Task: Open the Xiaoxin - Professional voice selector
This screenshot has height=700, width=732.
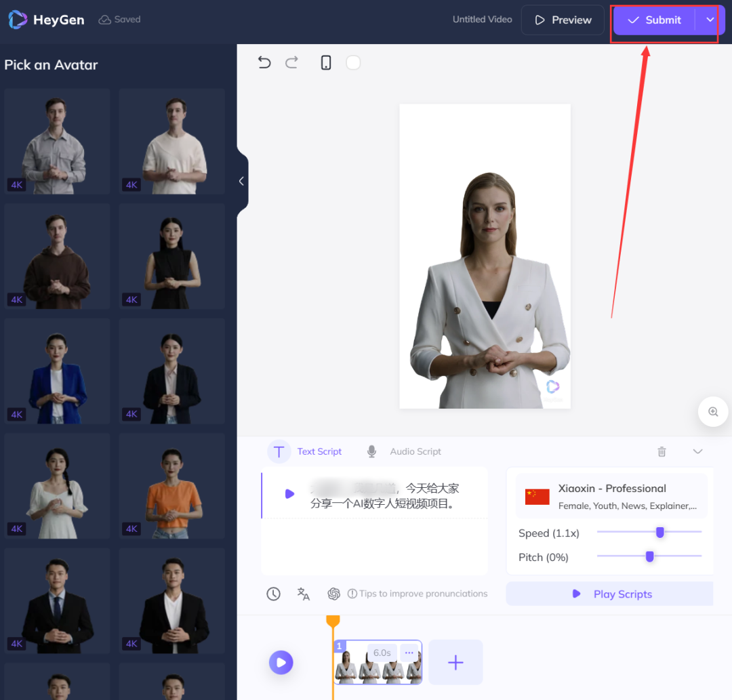Action: pos(611,497)
